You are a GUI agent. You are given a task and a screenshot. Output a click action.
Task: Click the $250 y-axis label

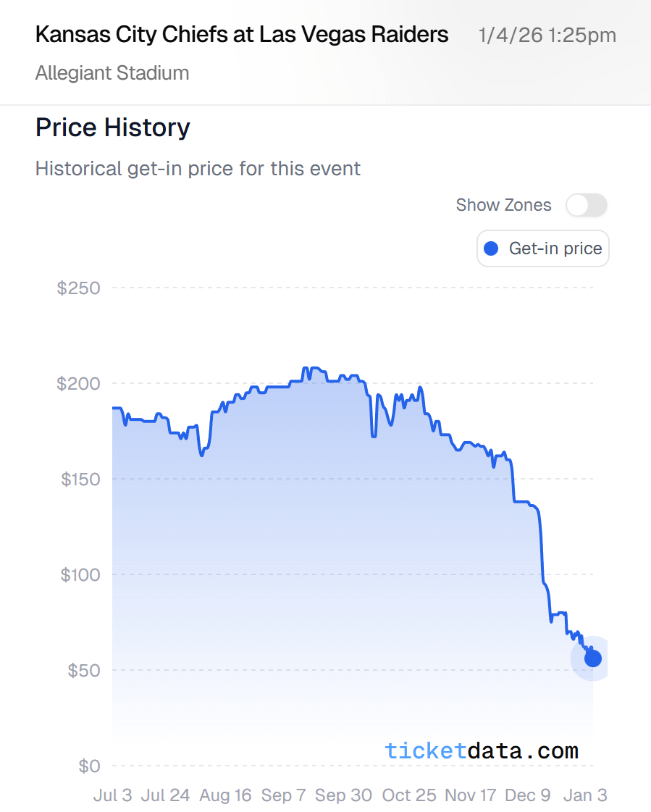point(78,288)
